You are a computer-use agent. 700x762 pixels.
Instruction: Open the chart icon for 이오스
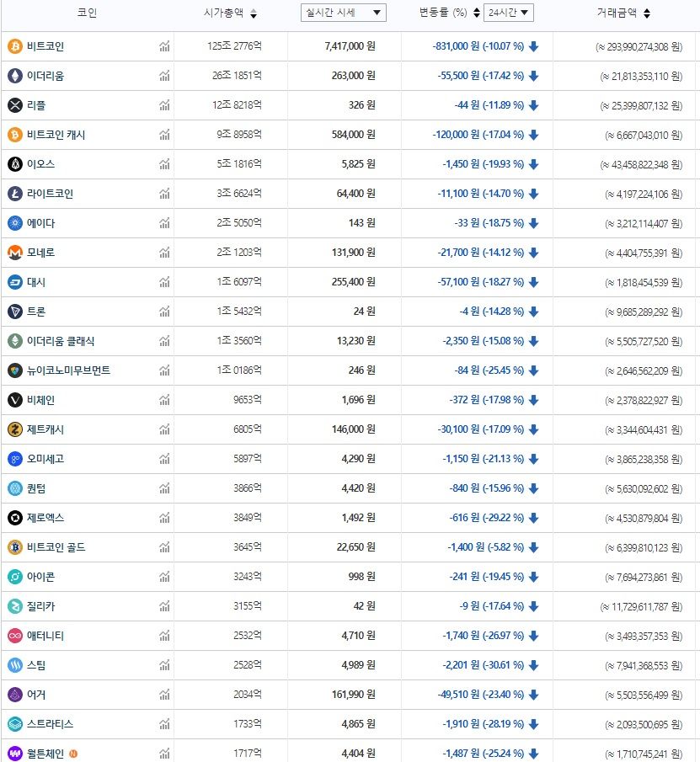click(x=164, y=164)
